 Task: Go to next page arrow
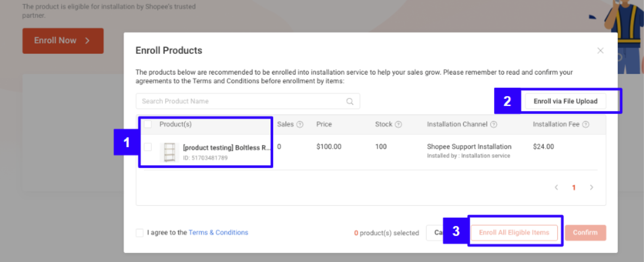[x=591, y=187]
